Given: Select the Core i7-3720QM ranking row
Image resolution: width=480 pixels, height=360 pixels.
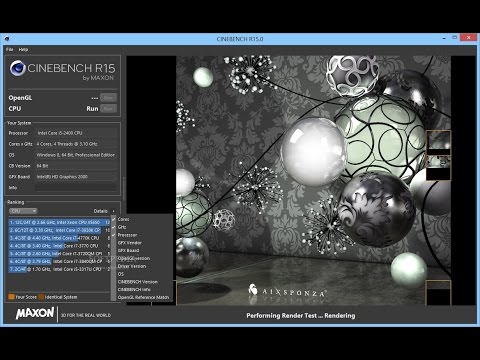Looking at the screenshot, I should pos(59,254).
